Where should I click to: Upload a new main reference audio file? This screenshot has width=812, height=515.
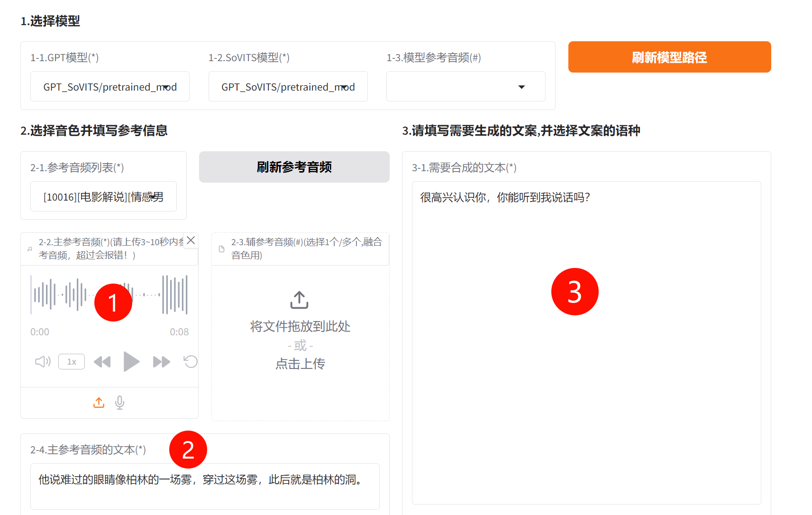(x=99, y=402)
